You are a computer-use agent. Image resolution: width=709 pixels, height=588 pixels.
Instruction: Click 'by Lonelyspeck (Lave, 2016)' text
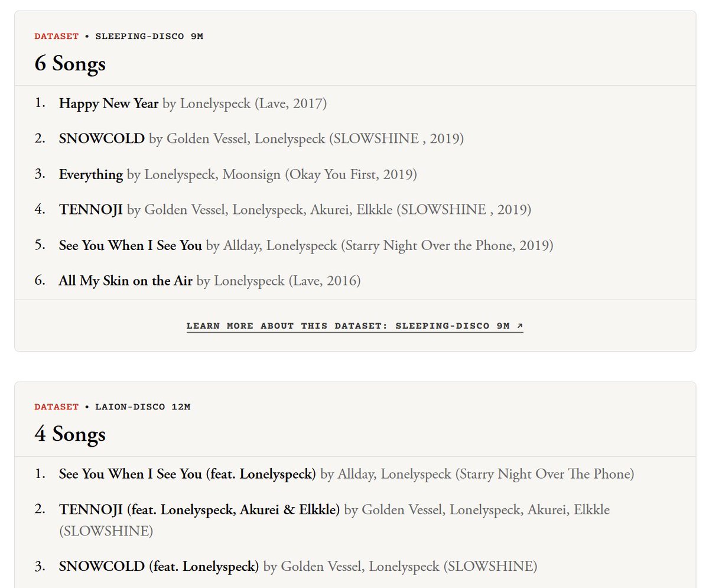click(x=278, y=281)
